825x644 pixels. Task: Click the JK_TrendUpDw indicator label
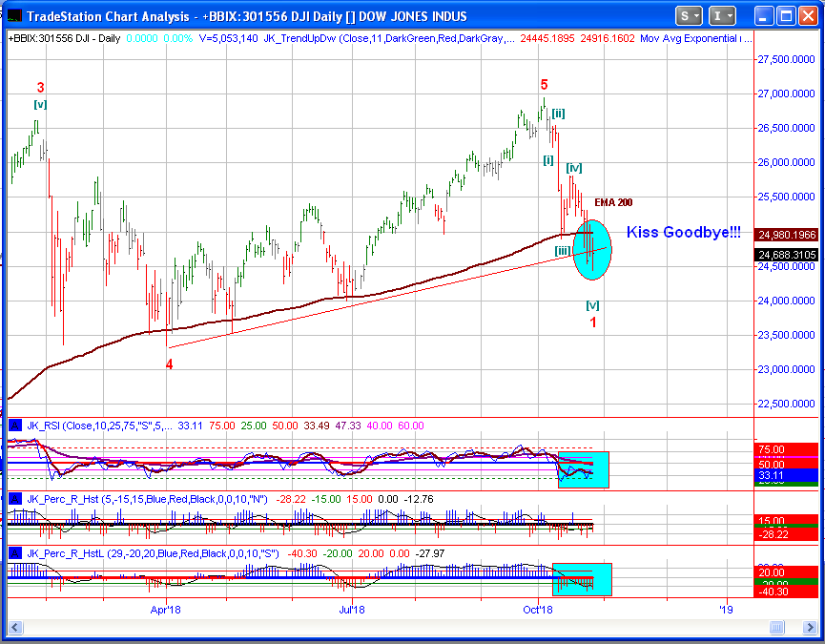(389, 38)
